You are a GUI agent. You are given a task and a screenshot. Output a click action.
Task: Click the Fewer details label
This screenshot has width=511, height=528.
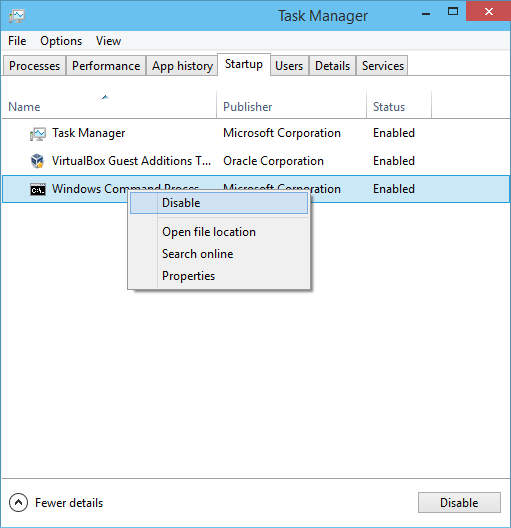click(x=69, y=503)
